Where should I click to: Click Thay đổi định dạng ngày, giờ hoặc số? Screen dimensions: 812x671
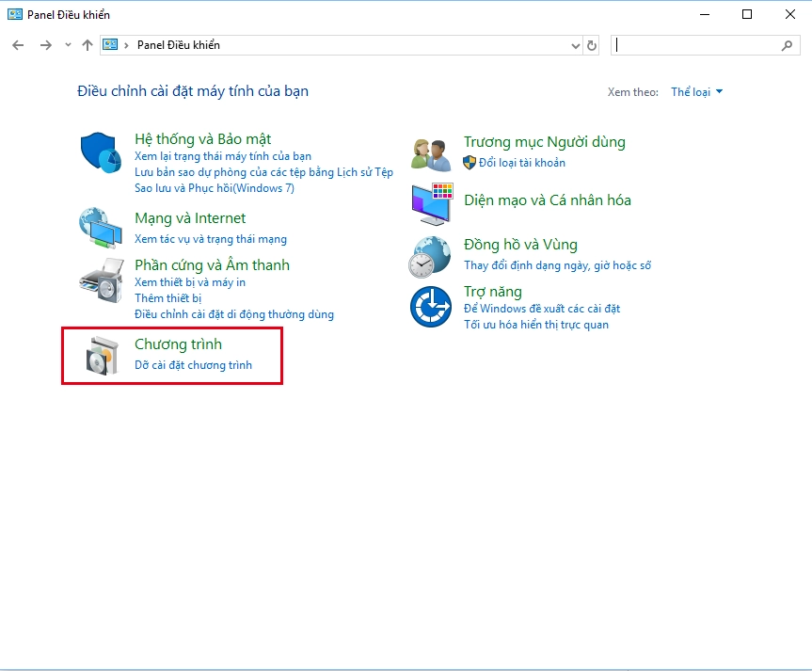pos(555,265)
